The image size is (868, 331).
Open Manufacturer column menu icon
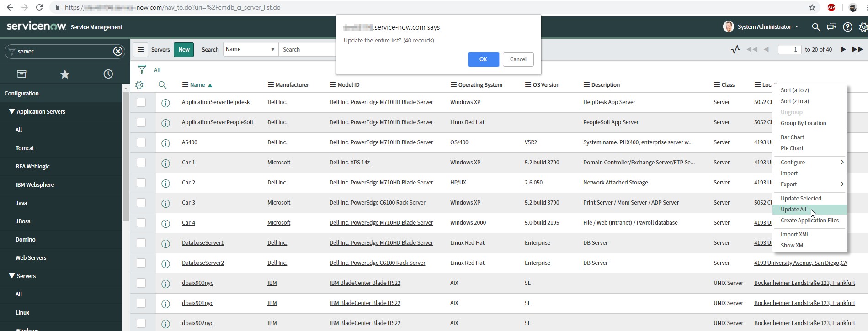coord(271,85)
